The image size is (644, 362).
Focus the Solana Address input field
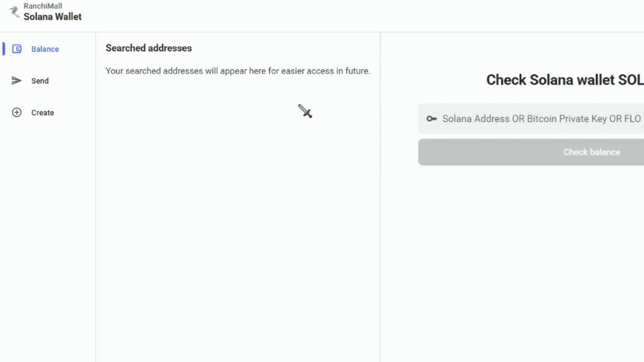point(537,119)
